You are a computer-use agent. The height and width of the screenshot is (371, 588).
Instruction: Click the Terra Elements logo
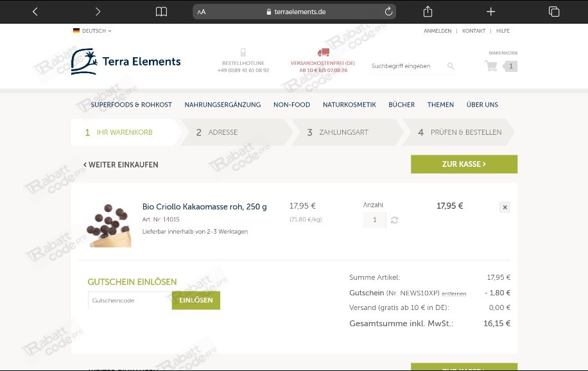tap(126, 61)
